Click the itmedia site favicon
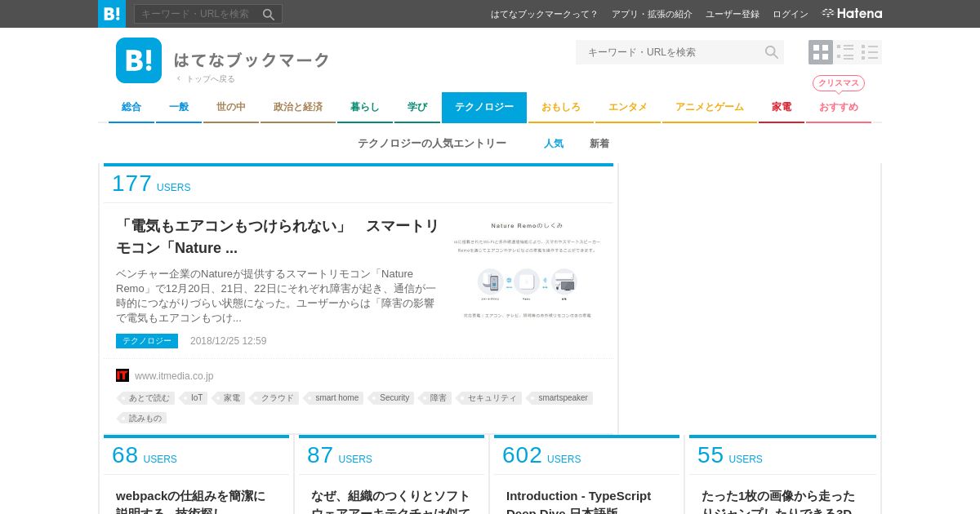980x514 pixels. pyautogui.click(x=122, y=375)
